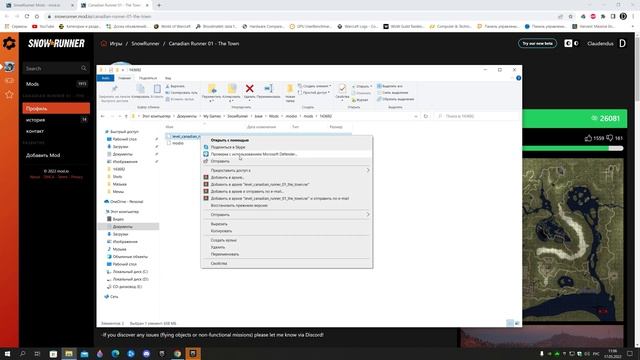The height and width of the screenshot is (360, 640).
Task: Click the SnowRunner sidebar search field
Action: [56, 68]
